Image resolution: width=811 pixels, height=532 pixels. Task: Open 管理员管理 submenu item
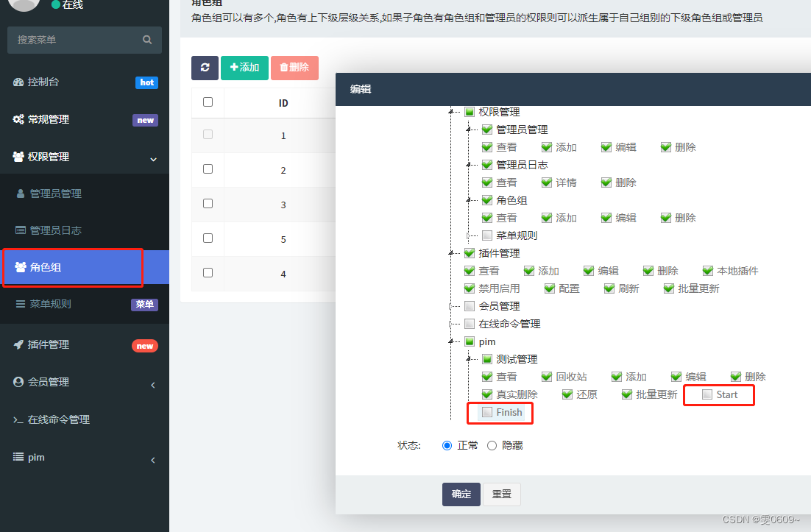tap(85, 194)
